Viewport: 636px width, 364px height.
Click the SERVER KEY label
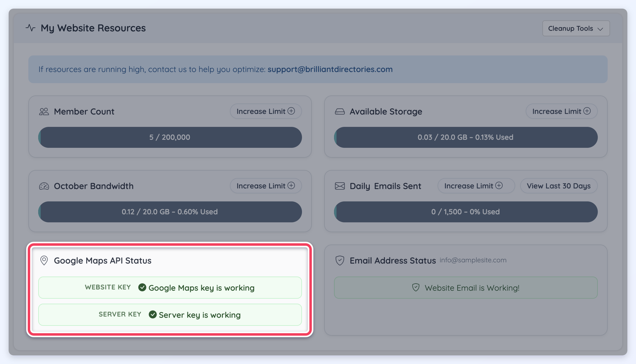[x=120, y=314]
